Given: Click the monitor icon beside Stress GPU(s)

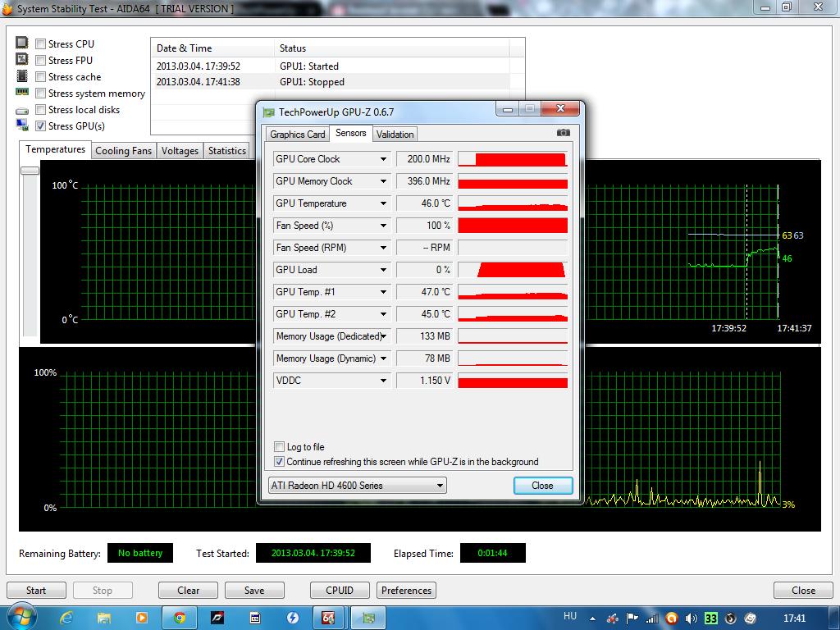Looking at the screenshot, I should (x=22, y=125).
